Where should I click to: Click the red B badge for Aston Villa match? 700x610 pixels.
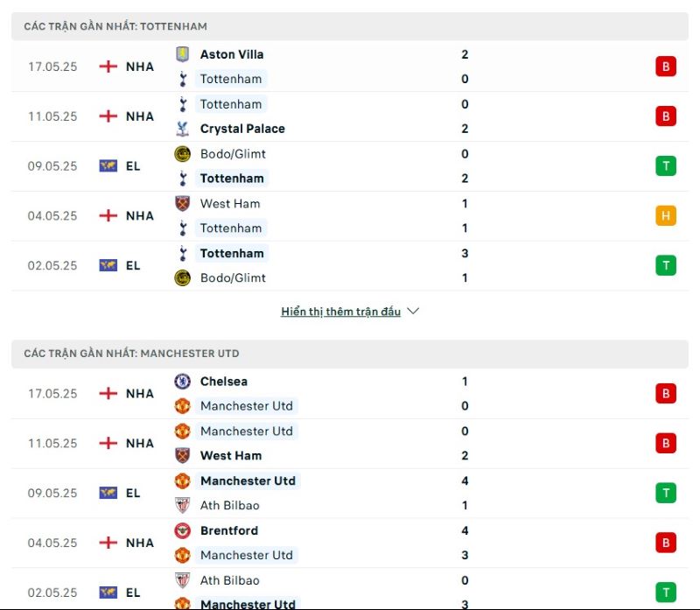666,67
